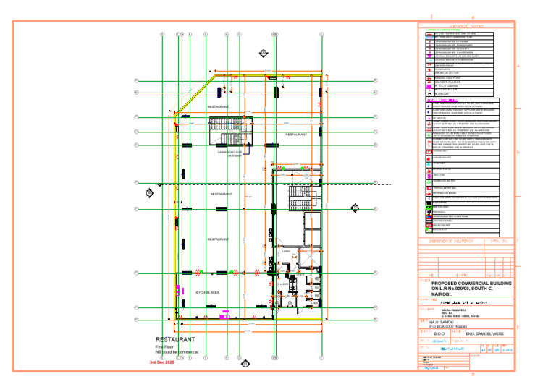This screenshot has height=392, width=556.
Task: Click the elevation marker below the plan
Action: (245, 364)
